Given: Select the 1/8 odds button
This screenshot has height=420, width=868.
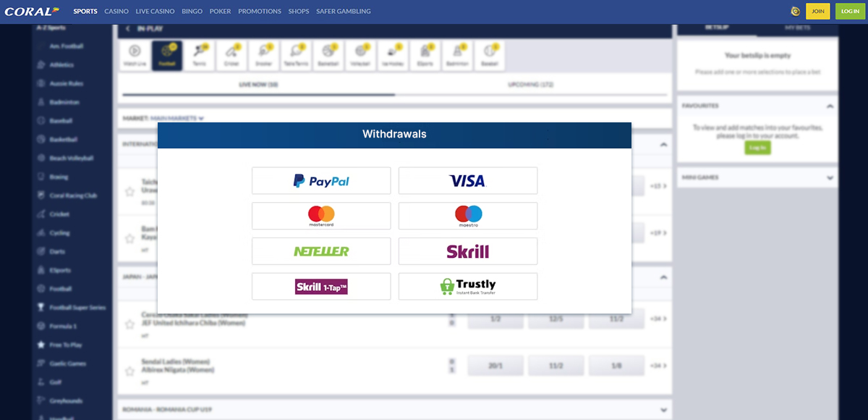Looking at the screenshot, I should pyautogui.click(x=616, y=366).
